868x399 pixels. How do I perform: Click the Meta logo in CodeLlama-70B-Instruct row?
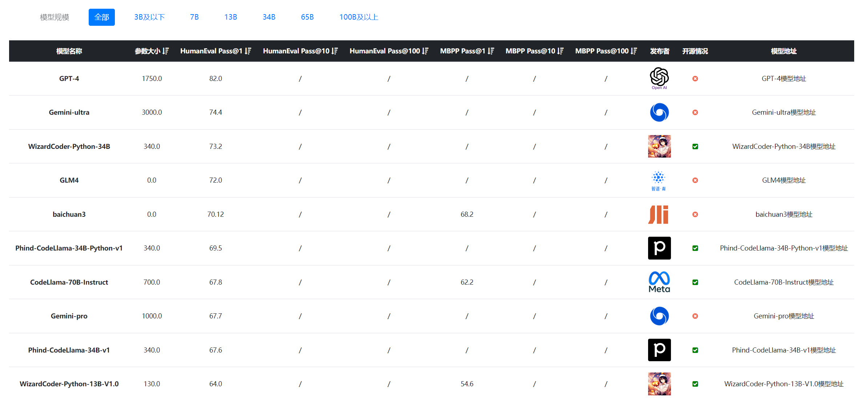(659, 282)
